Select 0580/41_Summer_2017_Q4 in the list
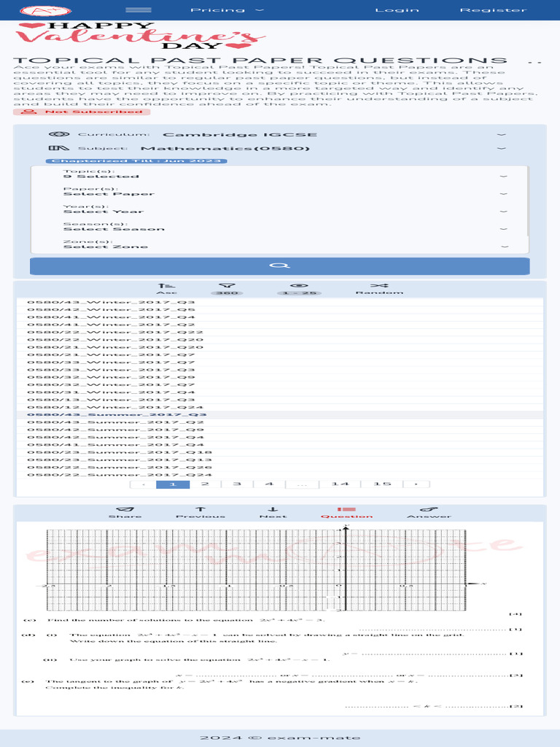 (x=280, y=445)
